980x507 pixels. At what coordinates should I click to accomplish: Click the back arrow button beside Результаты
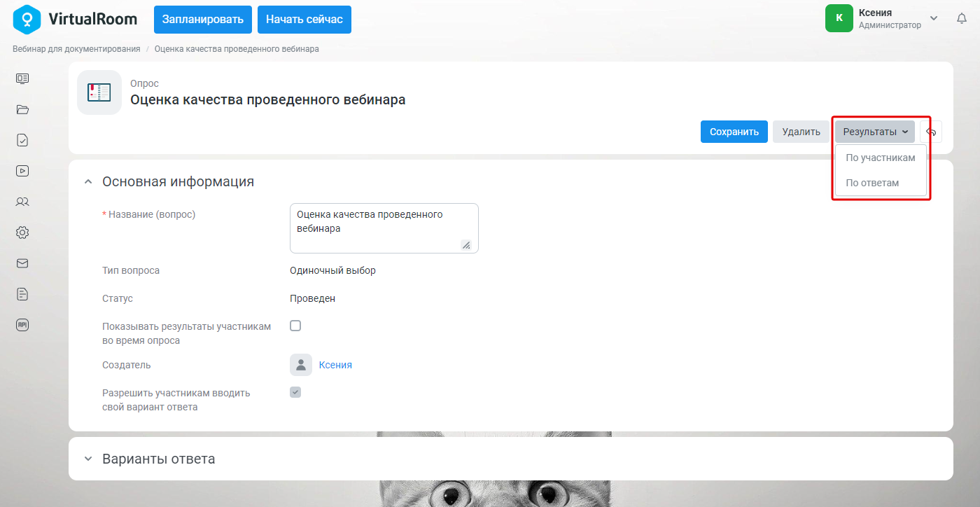coord(931,132)
